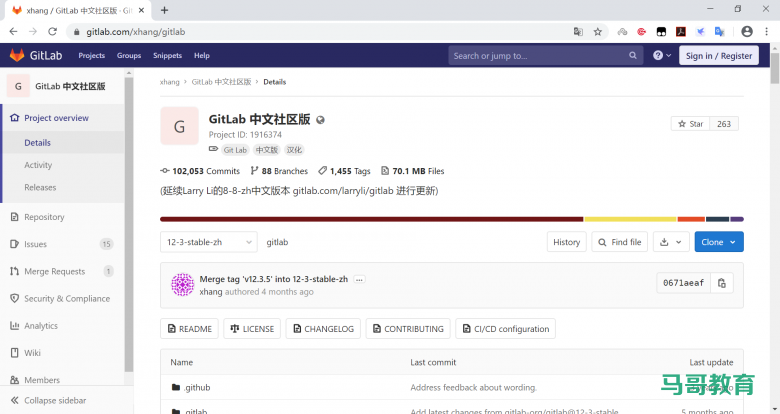780x414 pixels.
Task: Collapse the sidebar
Action: (55, 400)
